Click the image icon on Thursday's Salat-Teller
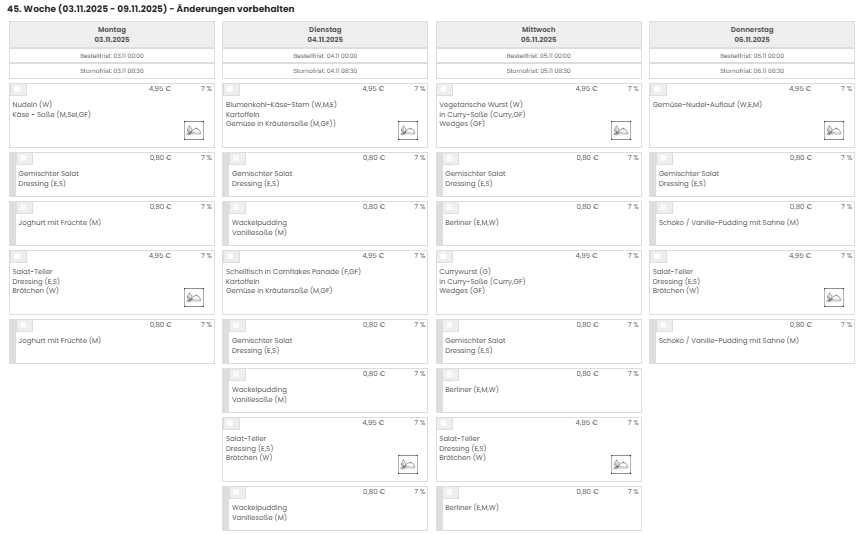Viewport: 859px width, 534px height. coord(834,297)
